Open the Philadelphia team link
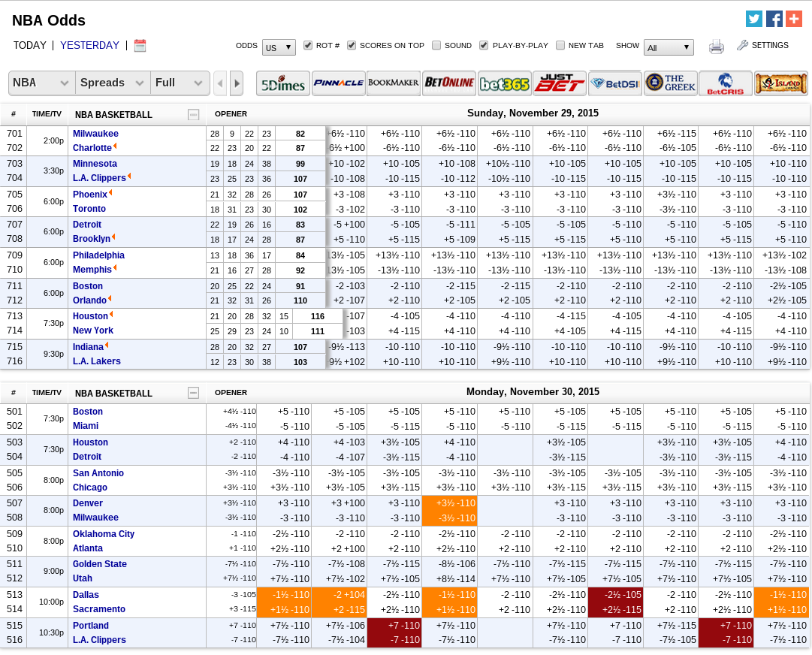Viewport: 812px width, 655px height. point(98,255)
